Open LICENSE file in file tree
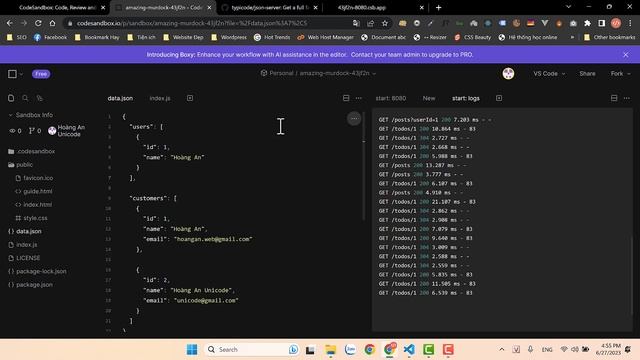 (x=24, y=258)
